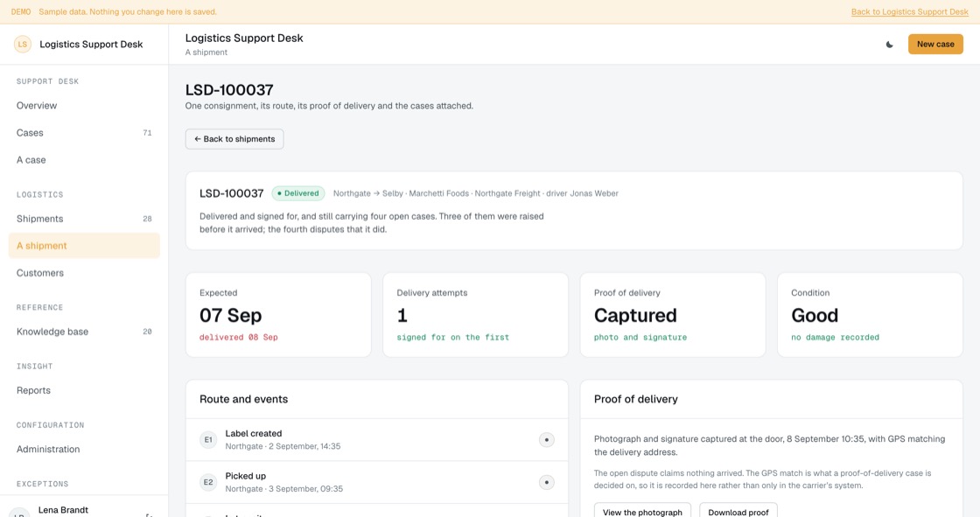Image resolution: width=980 pixels, height=517 pixels.
Task: Click 'Northgate · 3 September, 09:35' text
Action: pyautogui.click(x=283, y=489)
